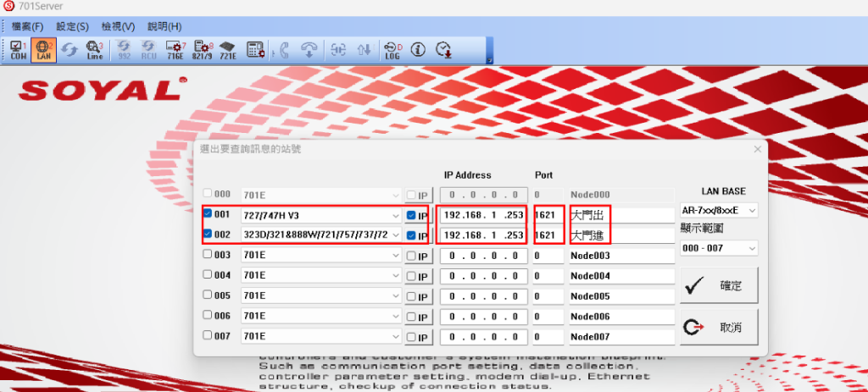Enable the IP checkbox for node 003
The width and height of the screenshot is (868, 392).
(x=411, y=256)
